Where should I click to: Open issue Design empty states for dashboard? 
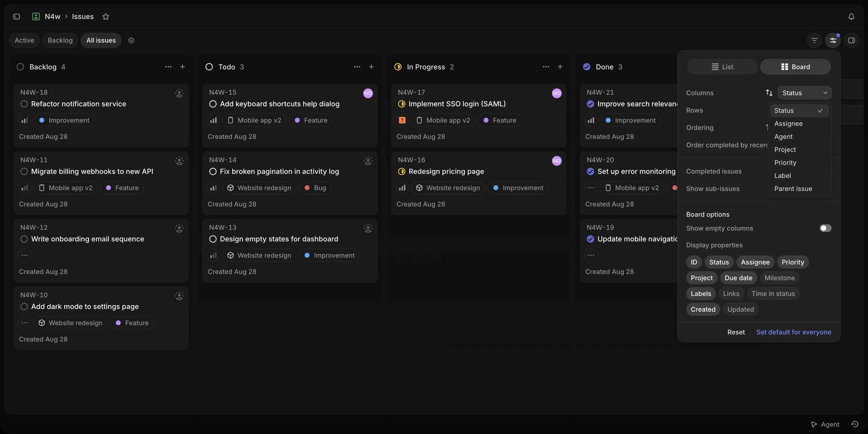[x=279, y=239]
